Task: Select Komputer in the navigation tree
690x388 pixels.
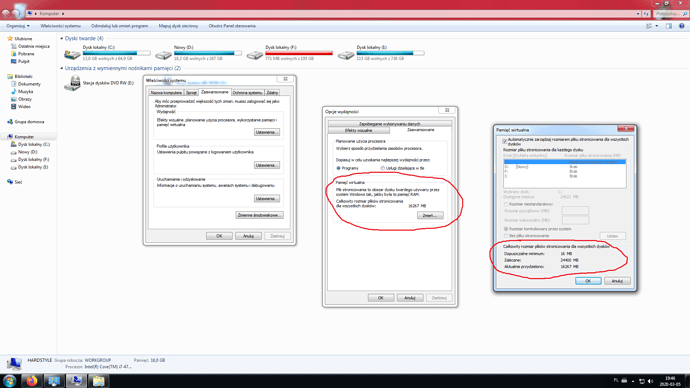Action: [x=24, y=137]
